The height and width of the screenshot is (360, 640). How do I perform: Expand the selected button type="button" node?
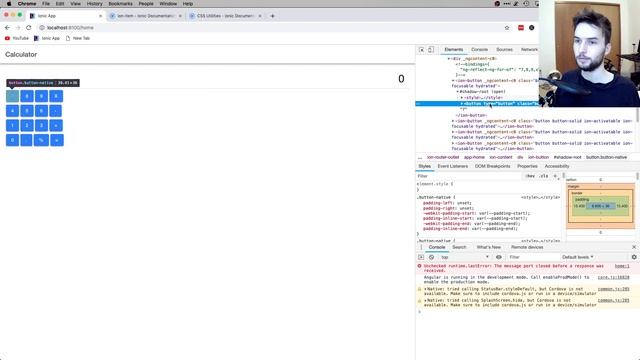462,104
